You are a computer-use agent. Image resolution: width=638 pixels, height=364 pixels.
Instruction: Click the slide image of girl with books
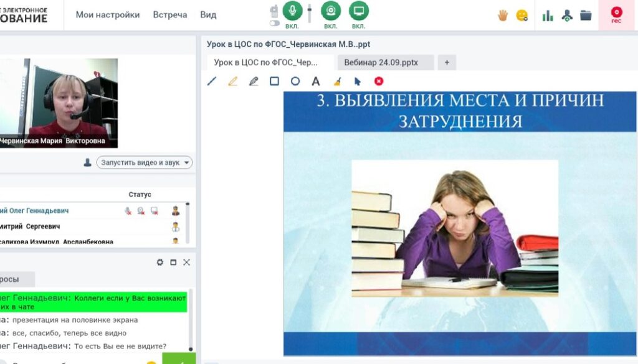(x=455, y=228)
